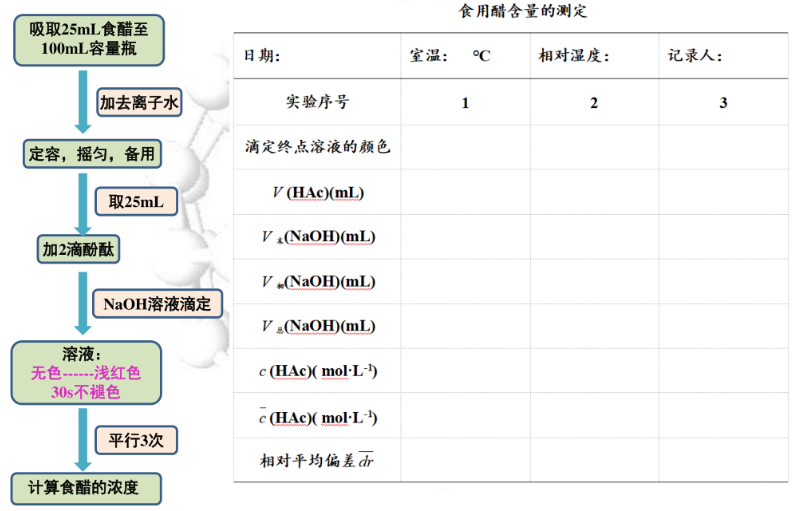The width and height of the screenshot is (799, 511).
Task: Select the '实验序号' row header cell
Action: click(x=317, y=102)
